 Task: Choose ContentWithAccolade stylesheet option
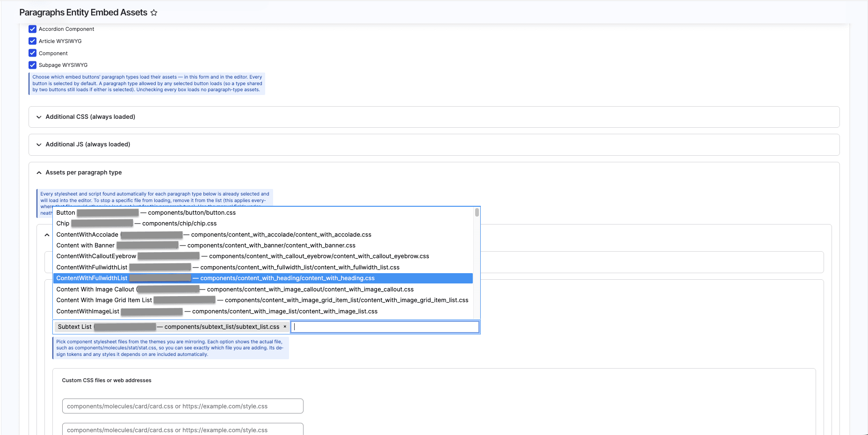[x=263, y=235]
